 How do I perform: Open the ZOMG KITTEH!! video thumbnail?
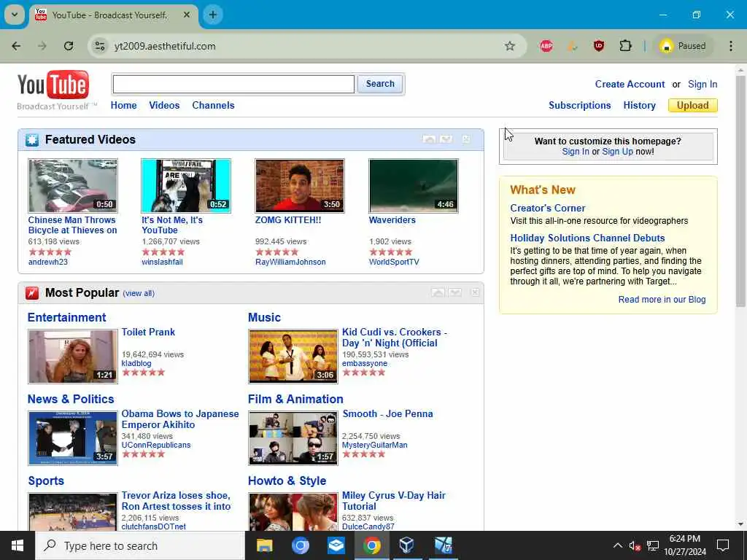tap(300, 186)
